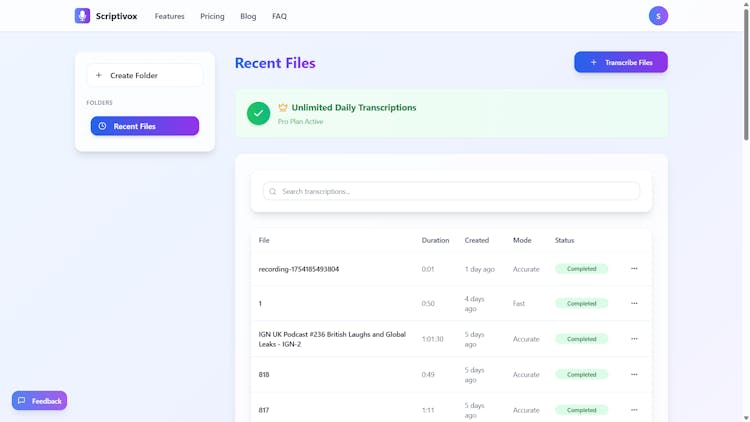Go to the Features menu item
Viewport: 750px width, 422px height.
[169, 16]
